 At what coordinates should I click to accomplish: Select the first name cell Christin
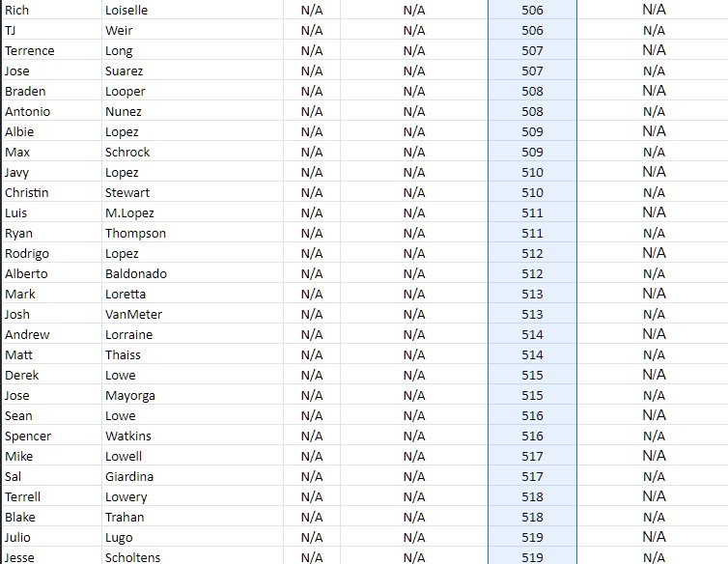pyautogui.click(x=52, y=192)
